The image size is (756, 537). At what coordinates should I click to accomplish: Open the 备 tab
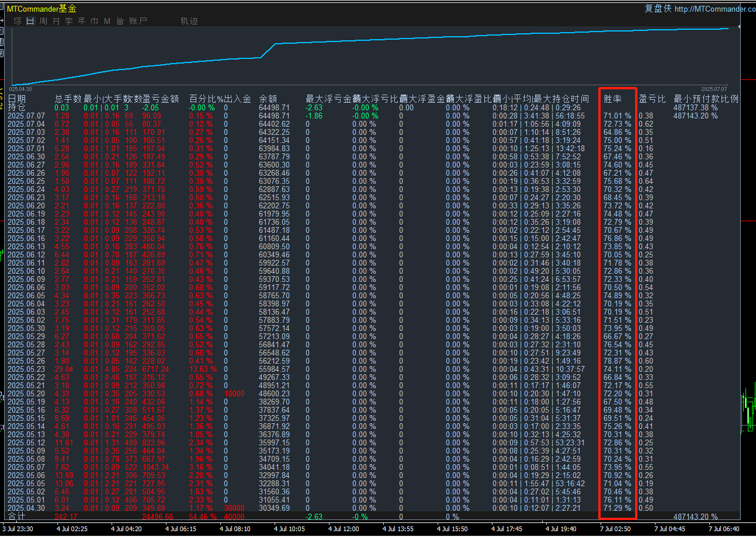point(120,21)
